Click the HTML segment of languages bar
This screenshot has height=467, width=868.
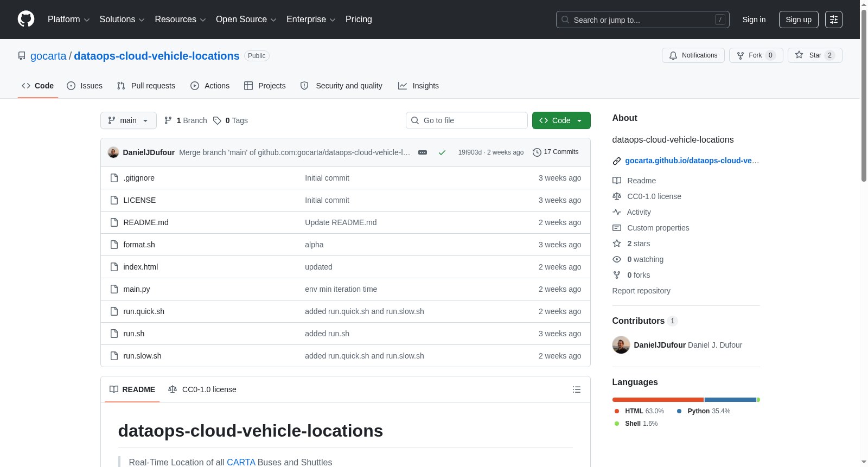(x=658, y=400)
